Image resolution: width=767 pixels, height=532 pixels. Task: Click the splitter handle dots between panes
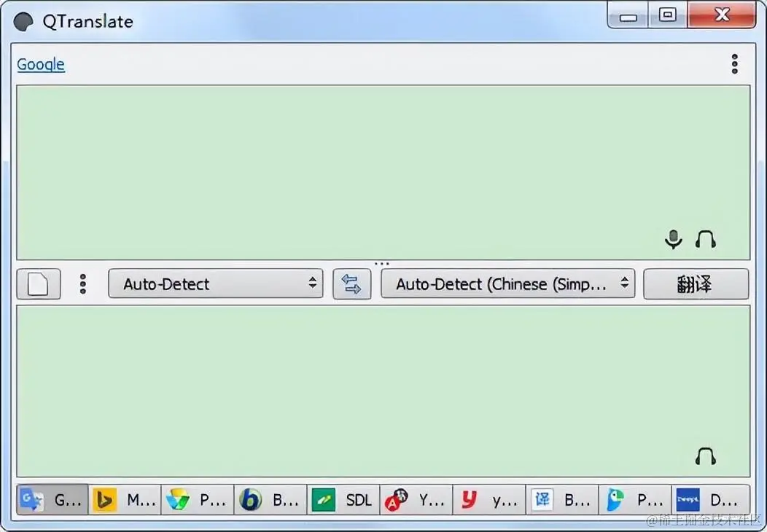click(x=381, y=264)
